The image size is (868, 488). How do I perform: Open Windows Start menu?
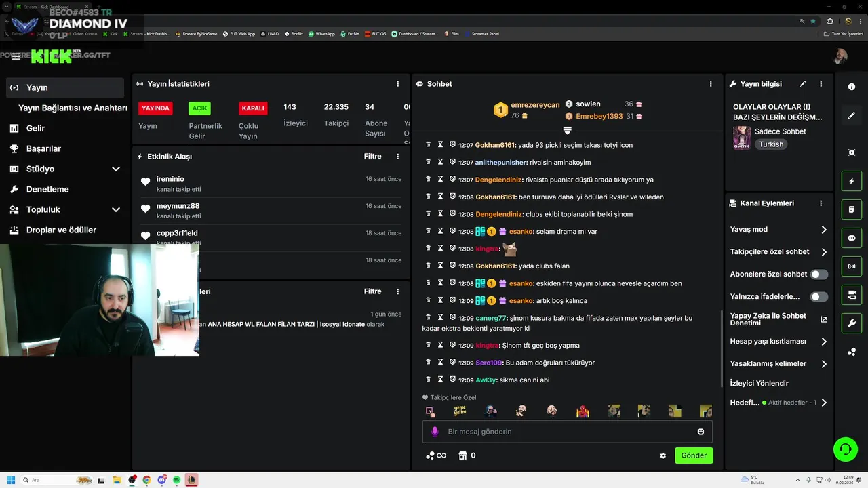[11, 480]
